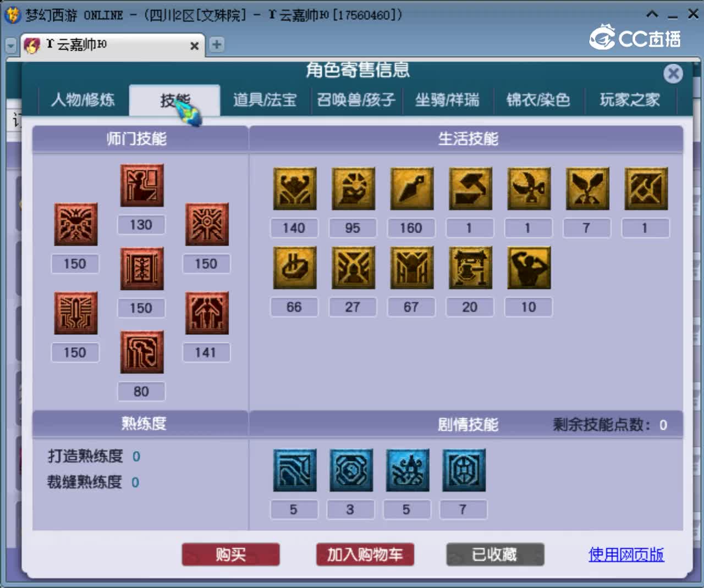Open the tab list dropdown arrow left of tabs
The height and width of the screenshot is (588, 704).
click(x=10, y=46)
